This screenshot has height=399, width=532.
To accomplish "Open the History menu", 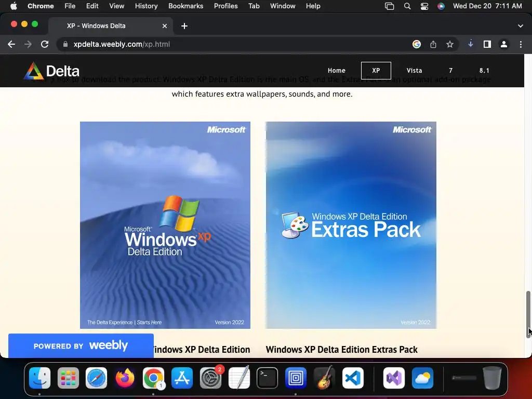I will pyautogui.click(x=146, y=6).
